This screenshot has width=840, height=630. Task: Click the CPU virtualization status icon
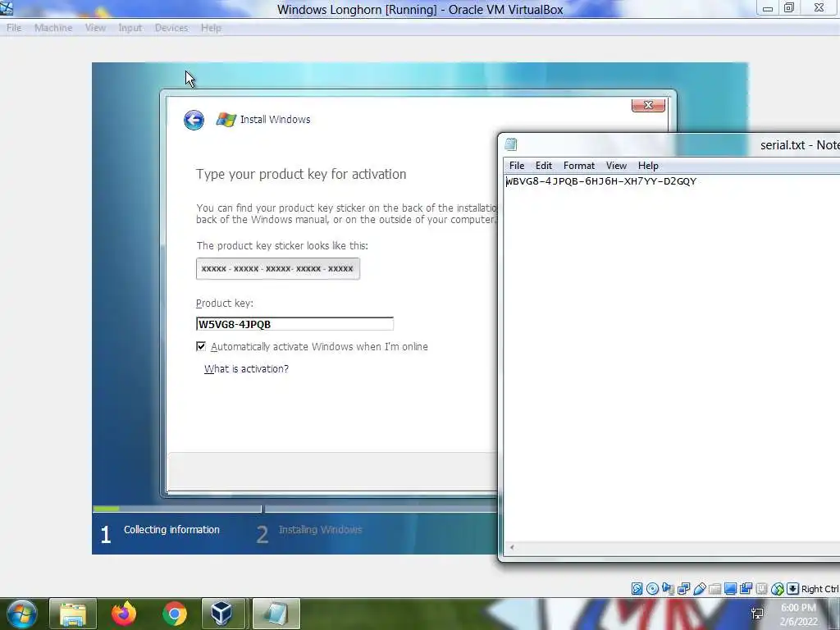click(x=761, y=589)
